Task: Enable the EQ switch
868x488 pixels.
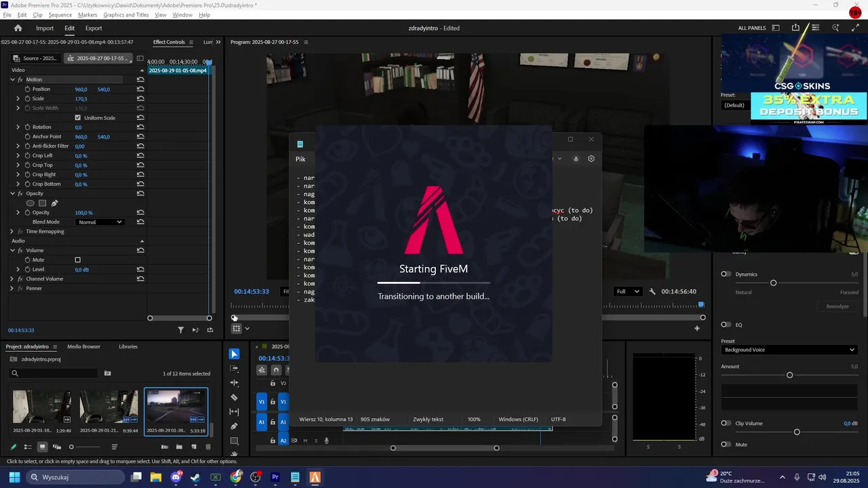Action: pos(726,325)
